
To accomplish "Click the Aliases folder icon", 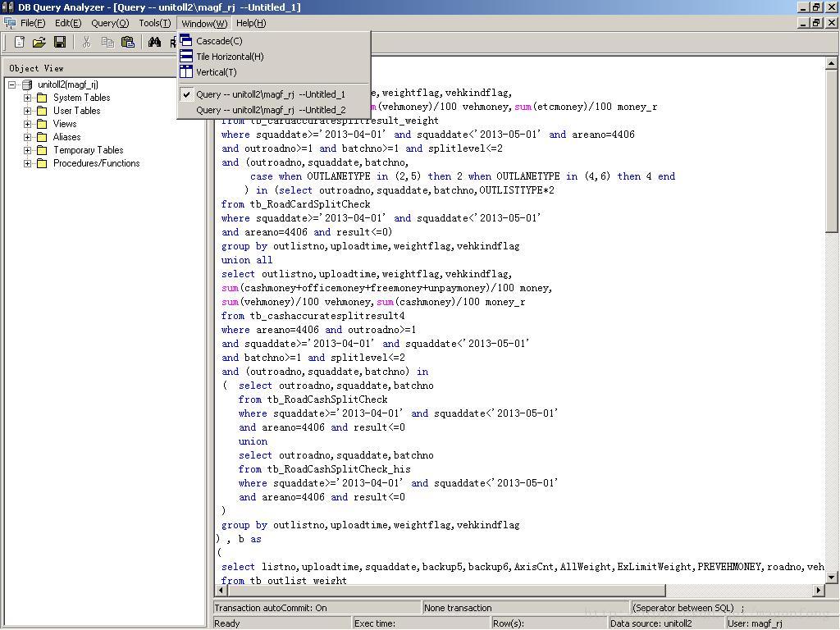I will click(x=42, y=137).
